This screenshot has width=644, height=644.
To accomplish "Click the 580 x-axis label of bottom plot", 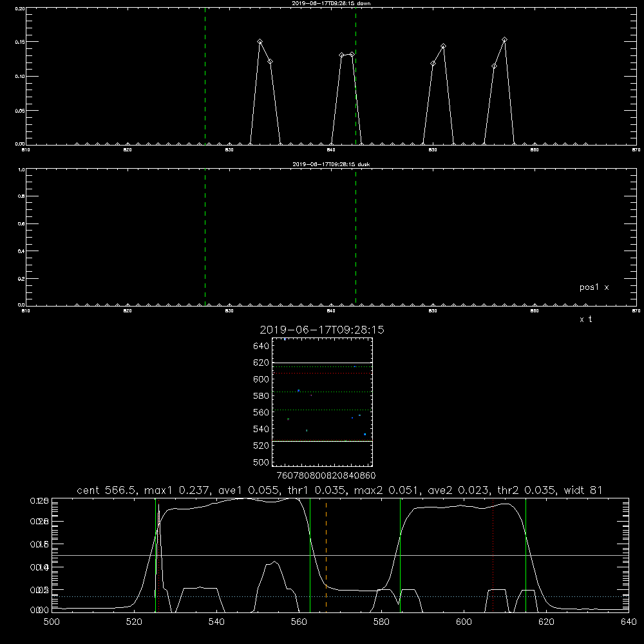I will pos(381,622).
